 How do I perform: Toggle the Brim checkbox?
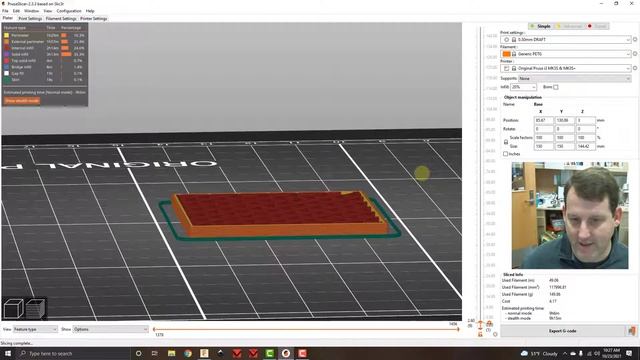pyautogui.click(x=556, y=87)
